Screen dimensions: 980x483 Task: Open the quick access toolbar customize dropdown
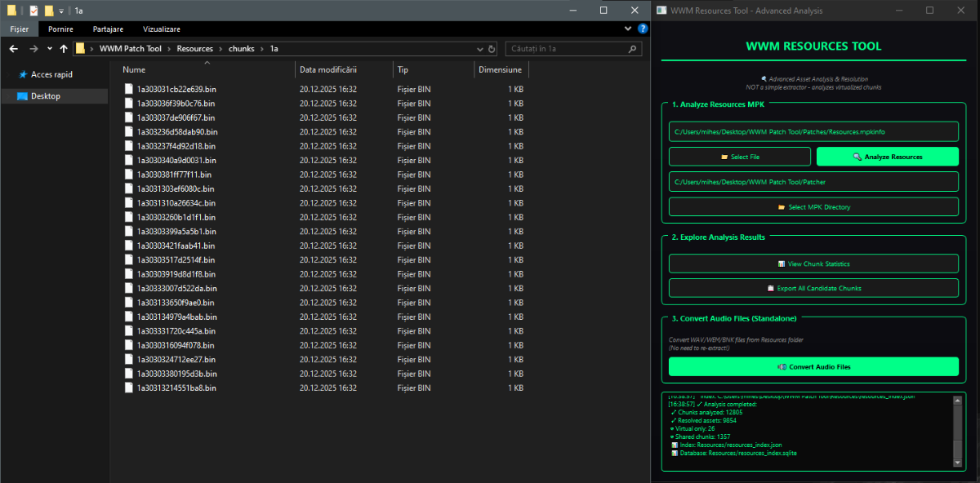(62, 11)
